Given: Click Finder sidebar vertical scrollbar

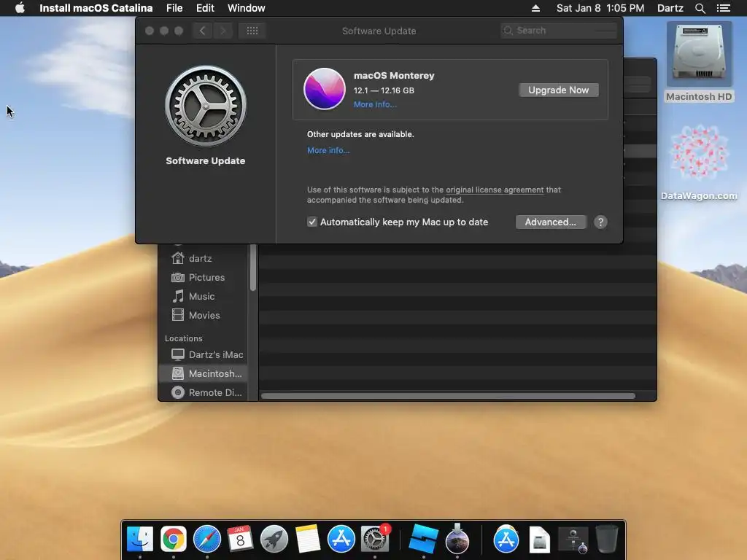Looking at the screenshot, I should pyautogui.click(x=253, y=267).
